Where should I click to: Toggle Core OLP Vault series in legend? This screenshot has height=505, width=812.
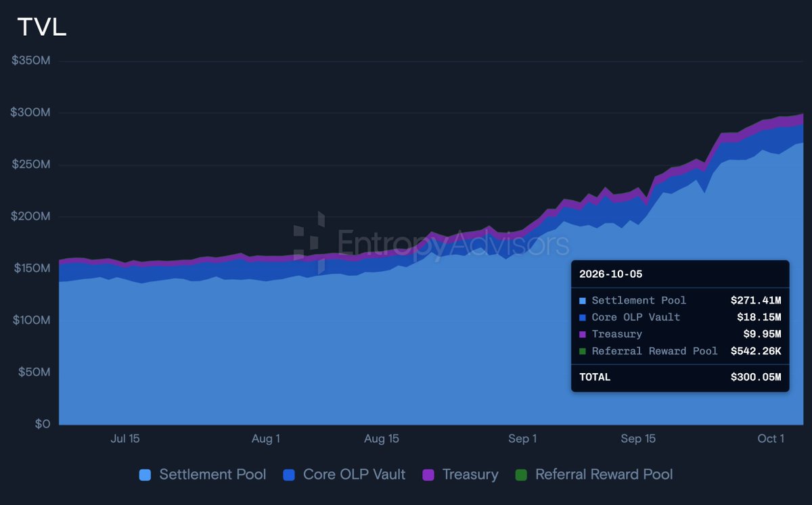(x=344, y=475)
